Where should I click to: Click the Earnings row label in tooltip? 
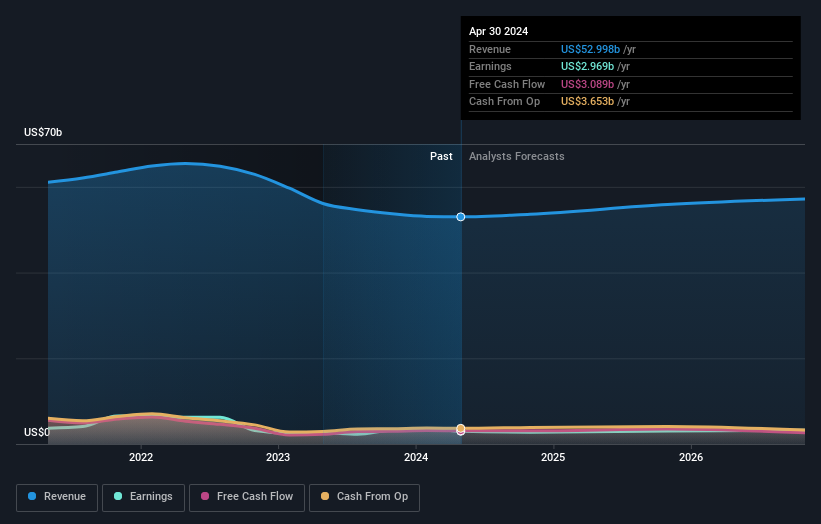pyautogui.click(x=490, y=66)
